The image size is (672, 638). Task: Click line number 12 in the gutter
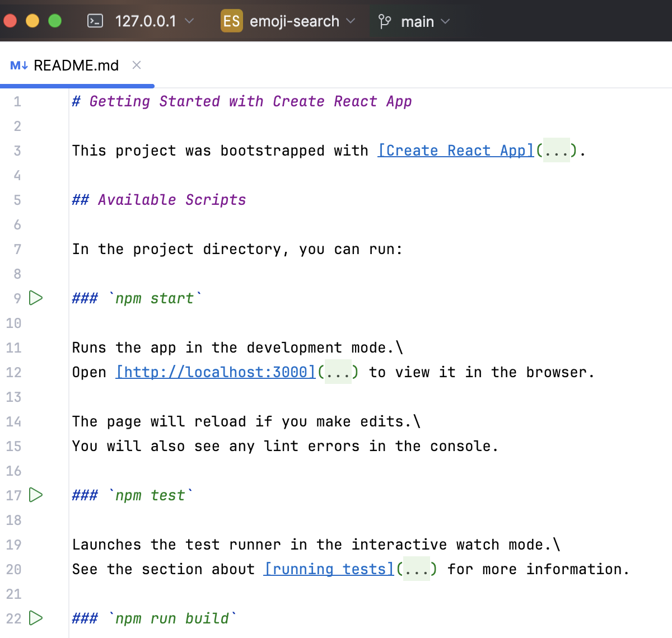pyautogui.click(x=14, y=372)
